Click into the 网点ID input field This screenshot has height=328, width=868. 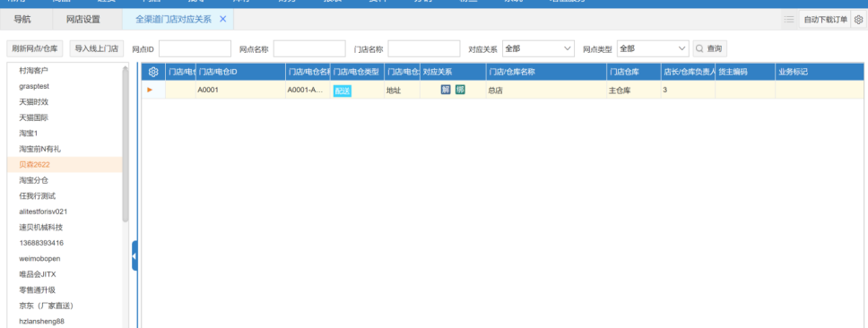point(195,48)
